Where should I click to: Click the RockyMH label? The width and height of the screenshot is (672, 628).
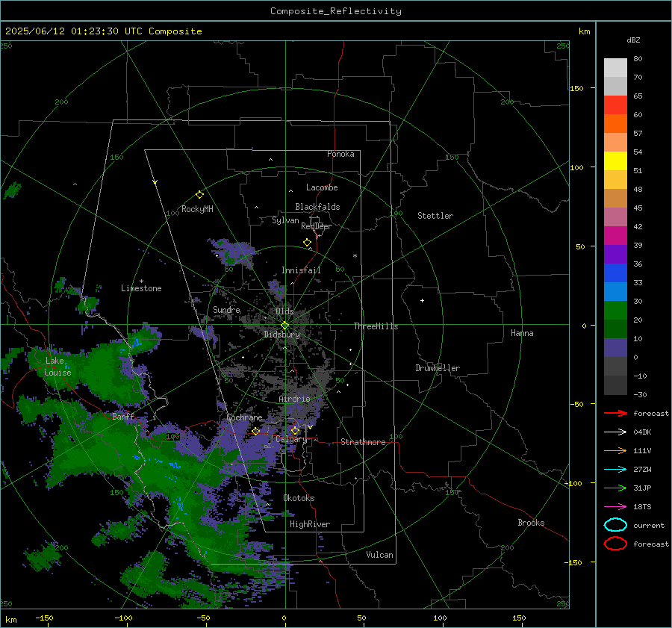(197, 209)
